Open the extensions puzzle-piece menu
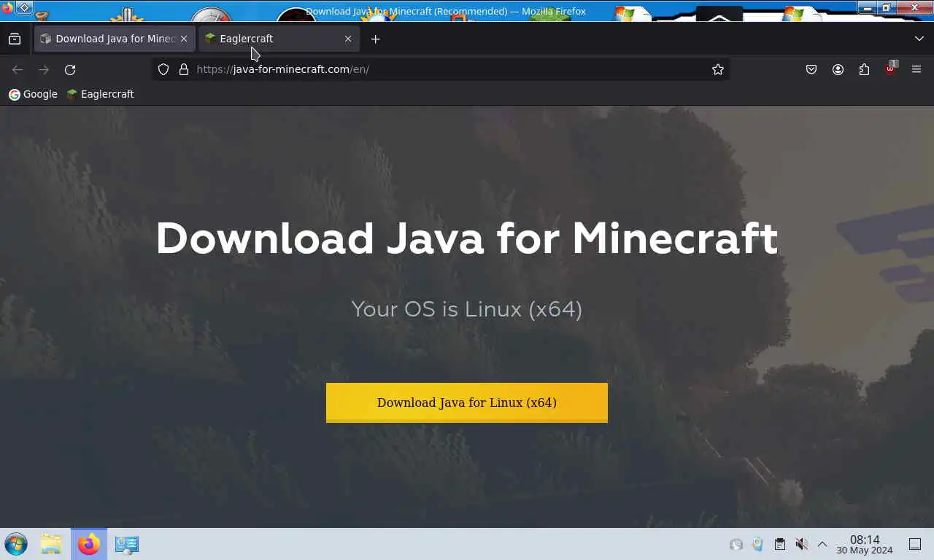Viewport: 934px width, 560px height. pos(864,69)
